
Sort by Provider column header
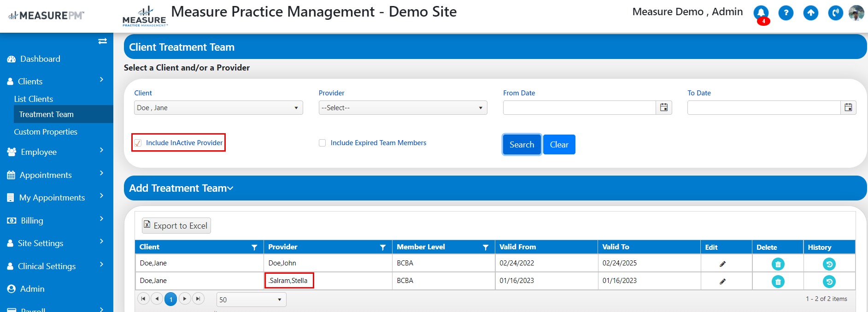pyautogui.click(x=283, y=247)
